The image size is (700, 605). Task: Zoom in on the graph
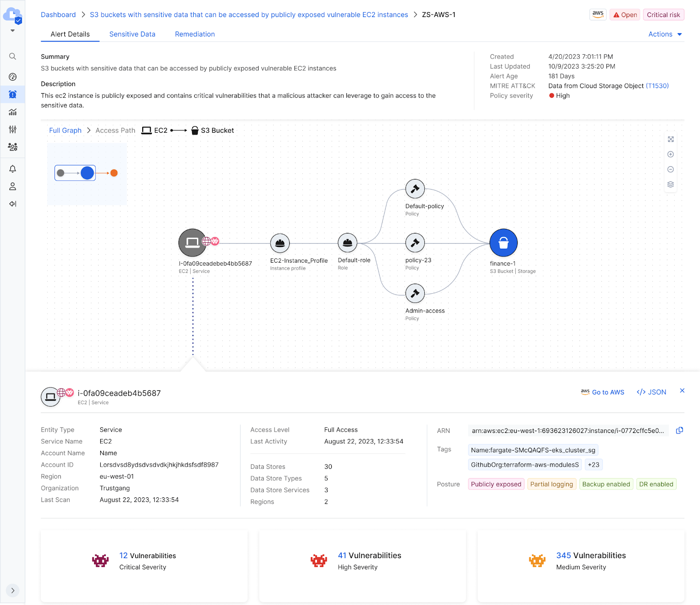tap(670, 155)
